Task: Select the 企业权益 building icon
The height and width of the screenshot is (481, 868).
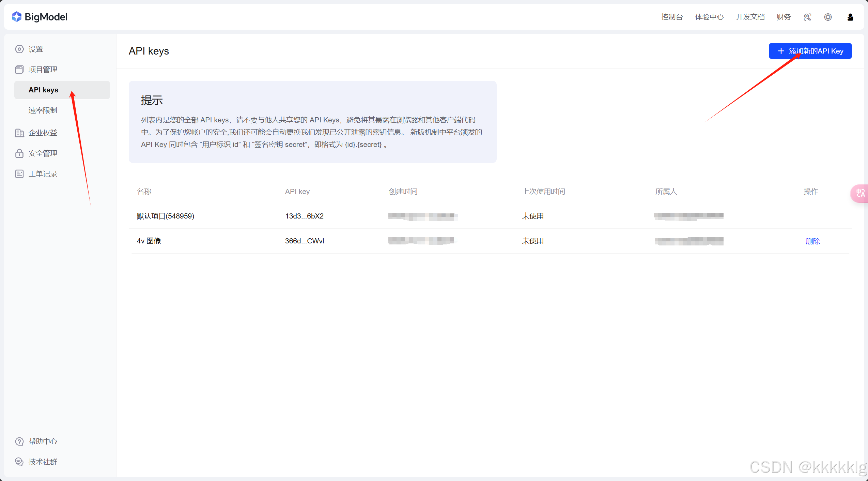Action: pyautogui.click(x=19, y=133)
